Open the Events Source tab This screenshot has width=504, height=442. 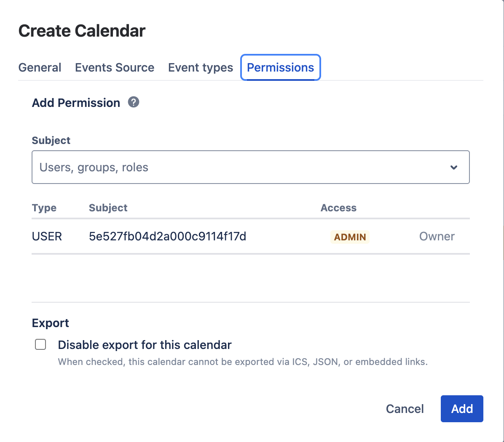(114, 67)
